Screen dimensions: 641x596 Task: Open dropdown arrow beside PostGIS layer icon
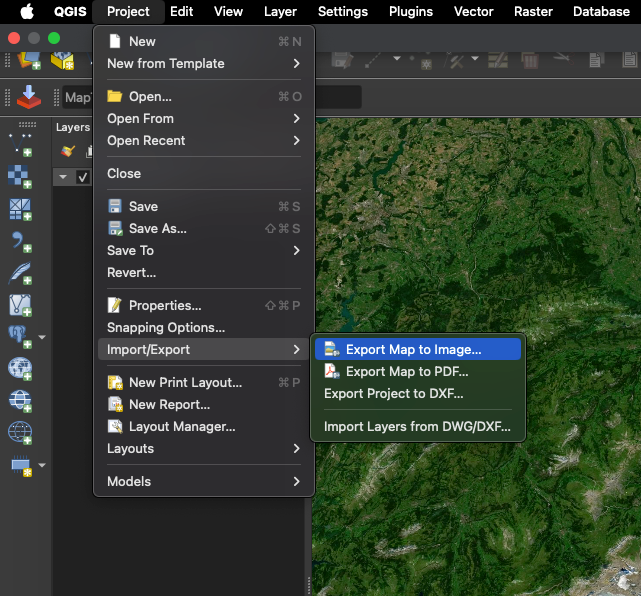(42, 337)
